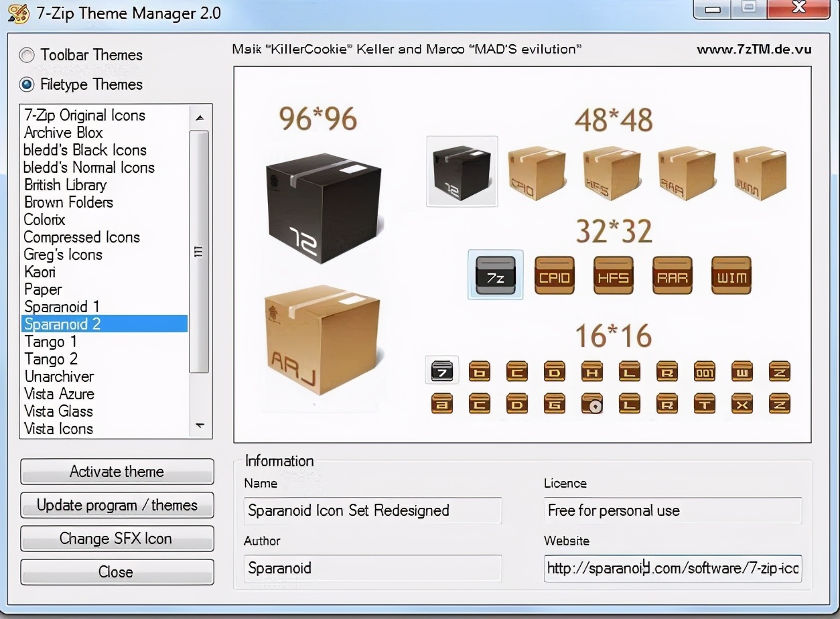Click the WIM cardboard box icon

click(x=760, y=173)
